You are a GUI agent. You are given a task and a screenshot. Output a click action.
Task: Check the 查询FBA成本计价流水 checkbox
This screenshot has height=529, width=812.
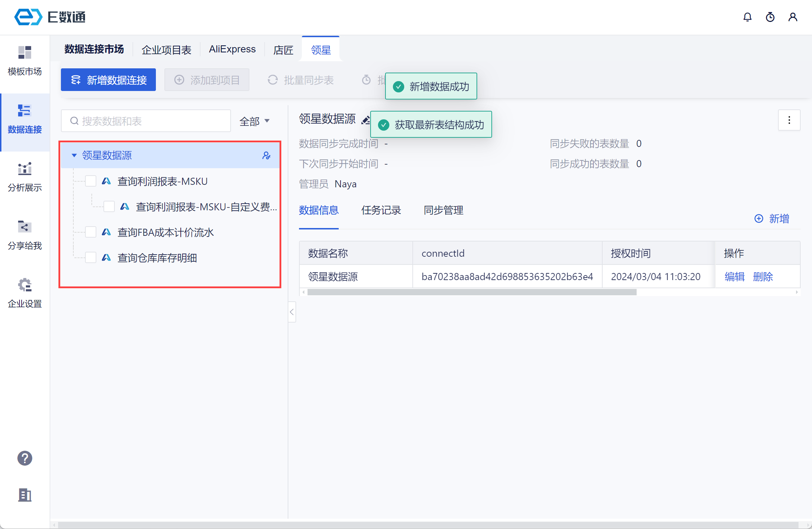tap(91, 232)
